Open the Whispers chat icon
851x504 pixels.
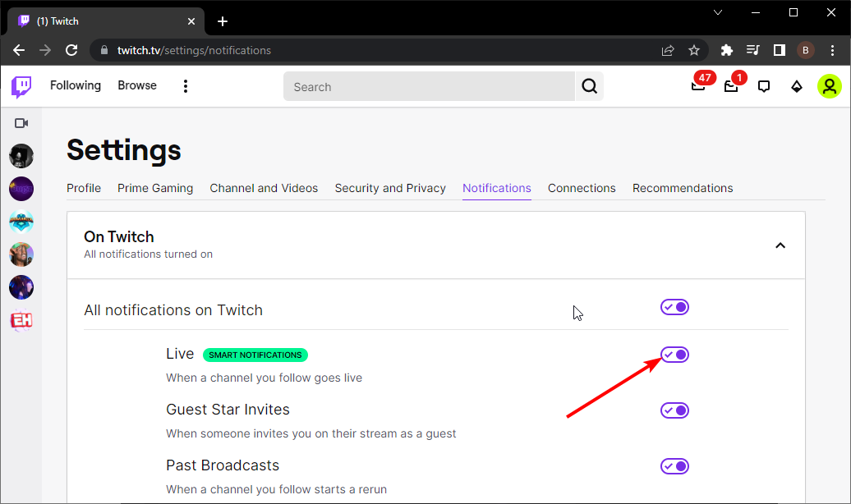[x=764, y=86]
